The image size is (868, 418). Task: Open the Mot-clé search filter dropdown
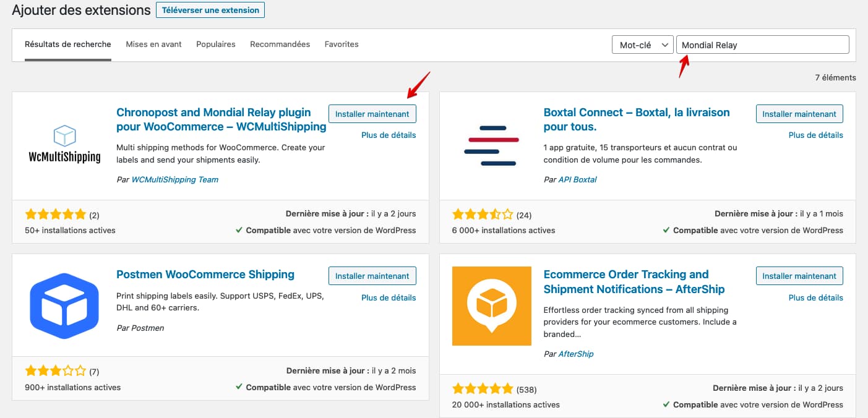click(642, 44)
